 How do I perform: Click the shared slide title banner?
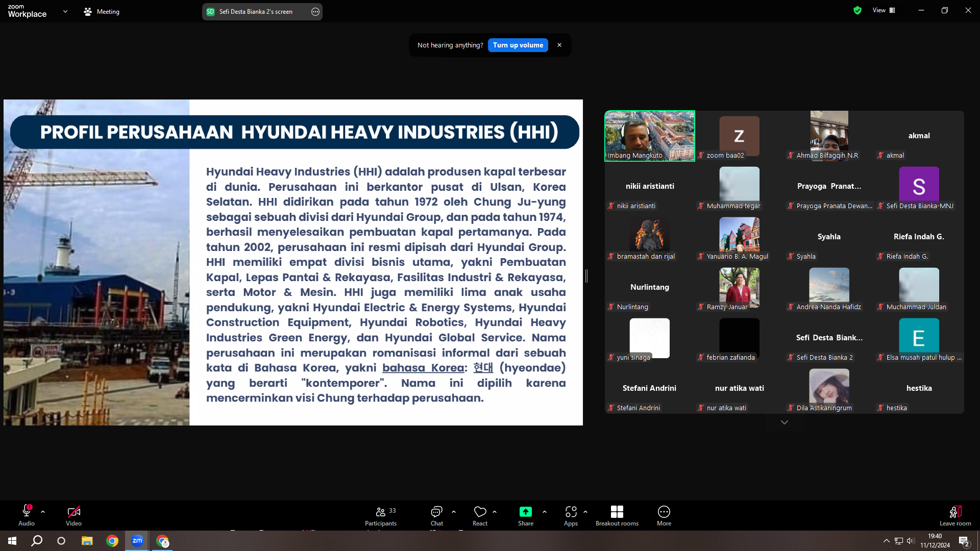[x=295, y=132]
